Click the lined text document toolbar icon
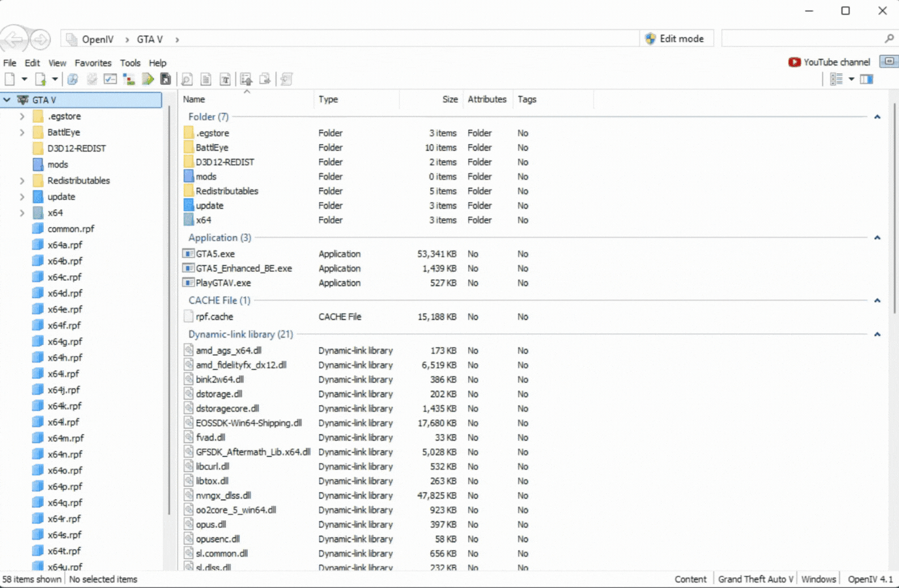The image size is (899, 588). 206,79
